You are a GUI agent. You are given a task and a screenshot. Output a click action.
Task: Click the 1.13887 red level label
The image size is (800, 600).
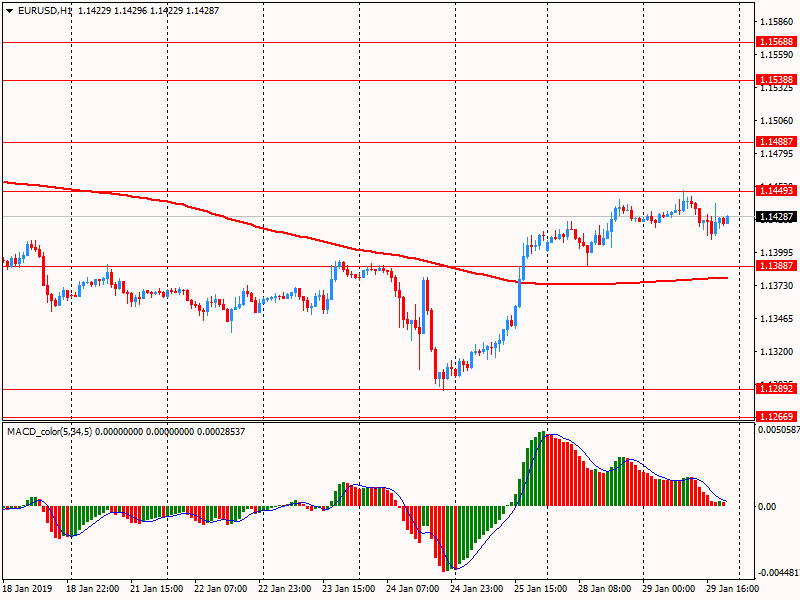point(776,266)
